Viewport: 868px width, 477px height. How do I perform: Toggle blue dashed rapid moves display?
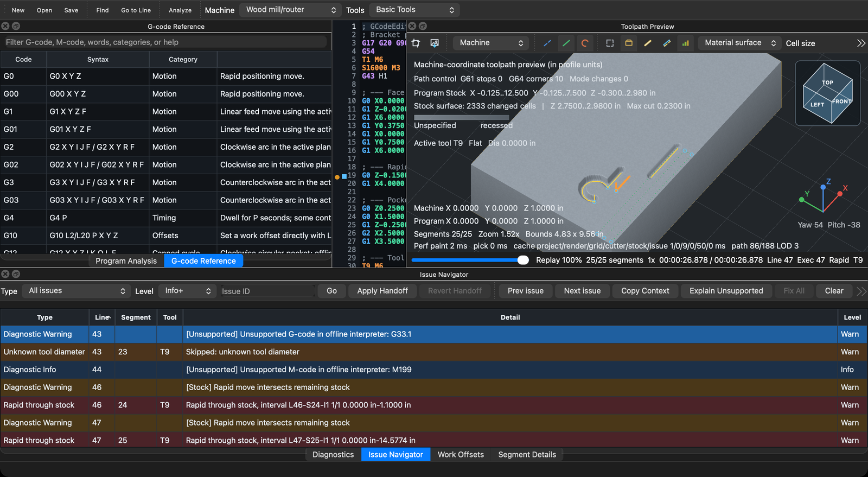click(547, 43)
